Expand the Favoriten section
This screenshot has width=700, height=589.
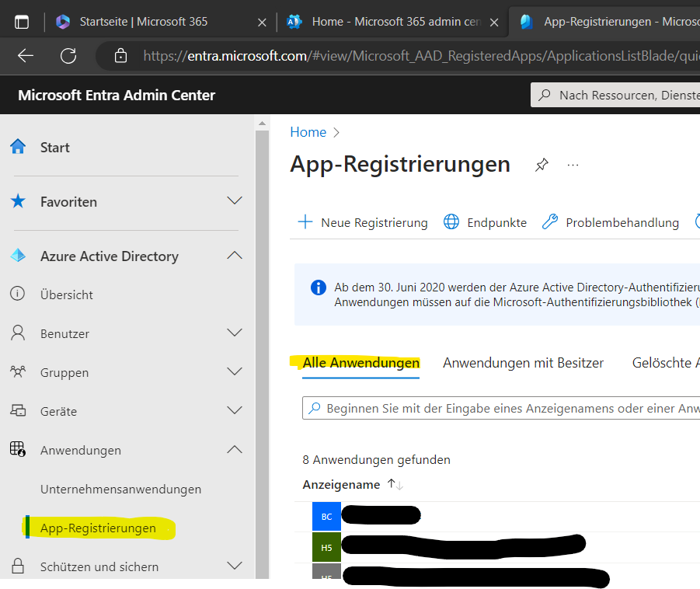coord(235,200)
